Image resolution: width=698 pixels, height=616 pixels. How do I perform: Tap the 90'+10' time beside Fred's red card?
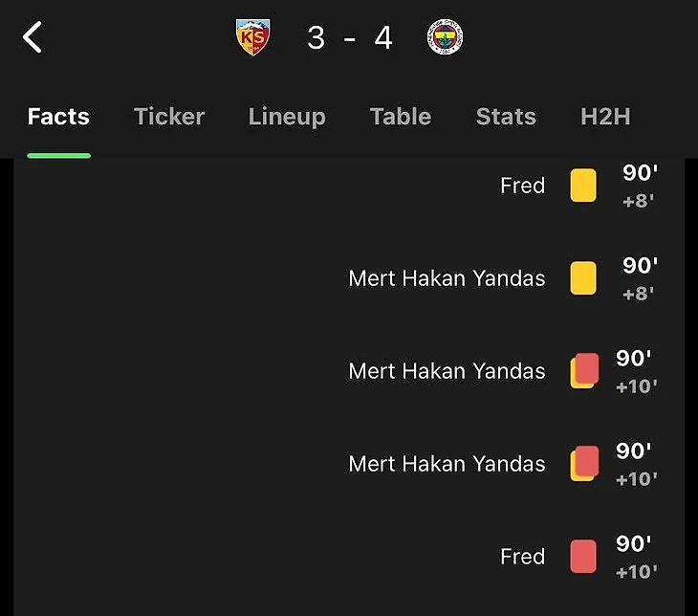[636, 557]
